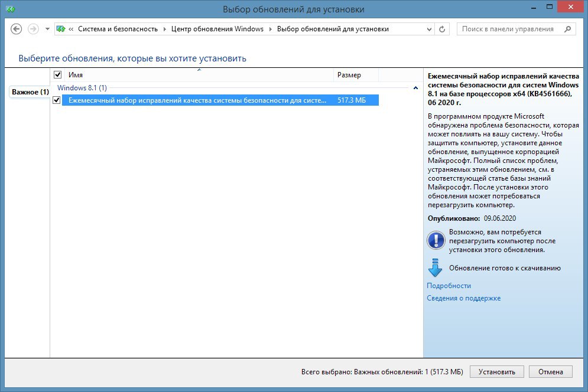Screen dimensions: 588x392
Task: Refresh the address bar
Action: pyautogui.click(x=442, y=29)
